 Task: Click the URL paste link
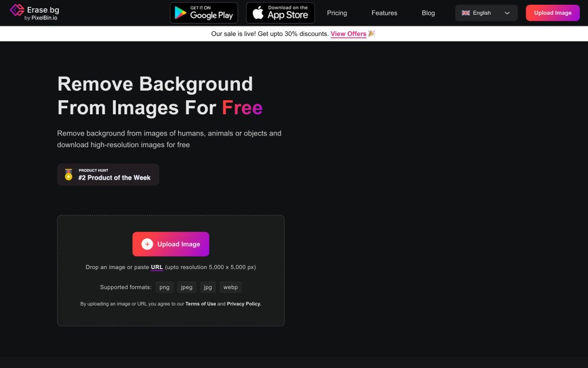tap(156, 267)
